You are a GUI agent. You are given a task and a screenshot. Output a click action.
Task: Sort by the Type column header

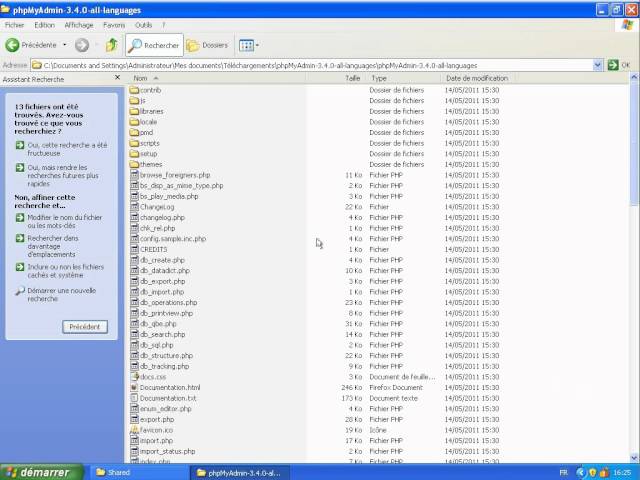379,78
